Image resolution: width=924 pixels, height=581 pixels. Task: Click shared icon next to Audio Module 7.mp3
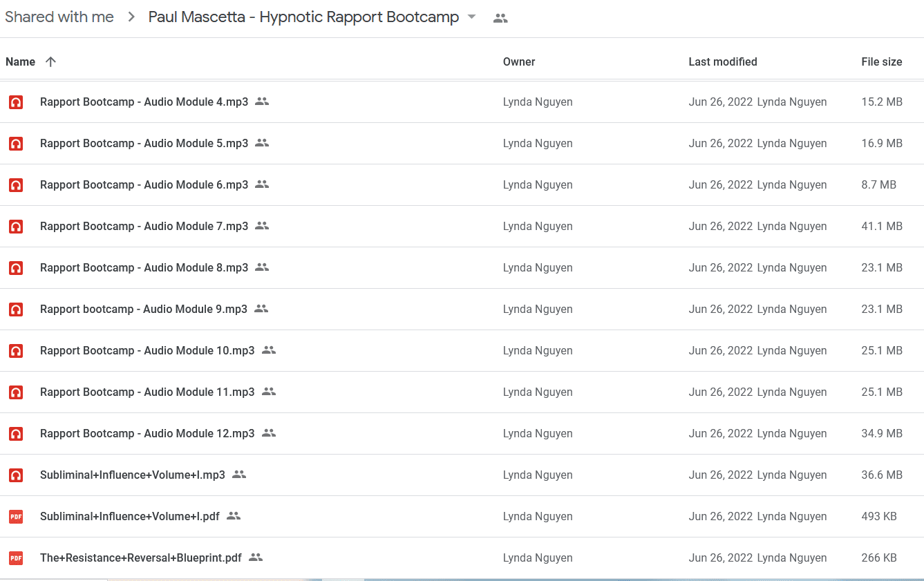[x=262, y=225]
